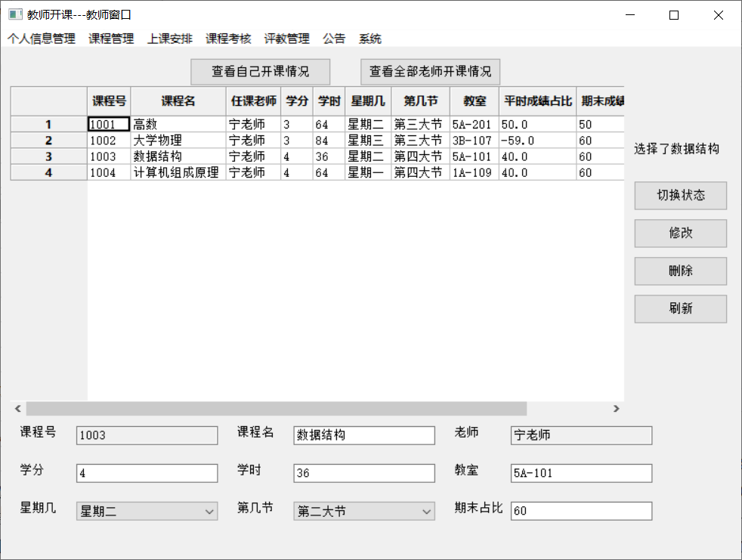Click the 50.0 percentage cell
This screenshot has width=742, height=560.
point(537,125)
